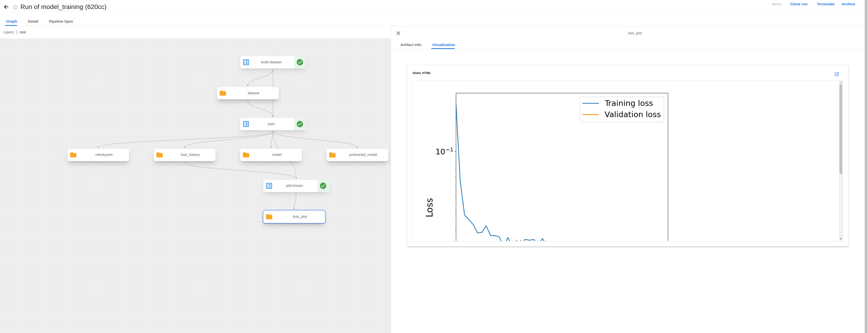Click plot-losses node list icon
Screen dimensions: 868x333
(x=269, y=186)
